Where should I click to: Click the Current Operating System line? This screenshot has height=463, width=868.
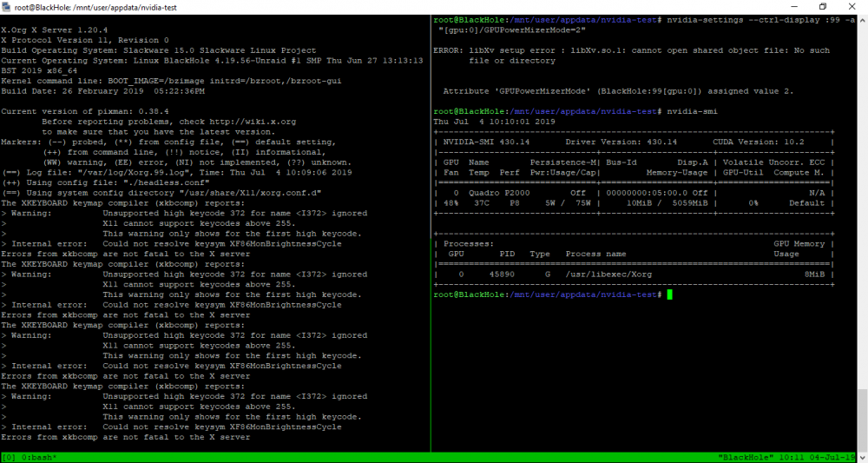(213, 65)
